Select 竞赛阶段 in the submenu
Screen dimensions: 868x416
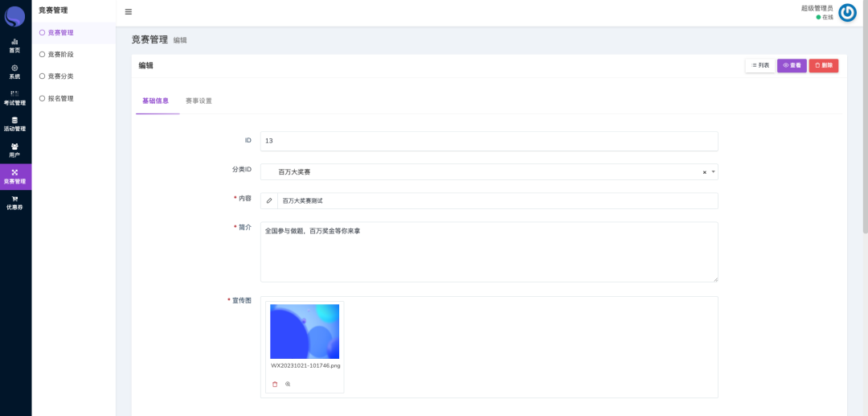coord(60,55)
